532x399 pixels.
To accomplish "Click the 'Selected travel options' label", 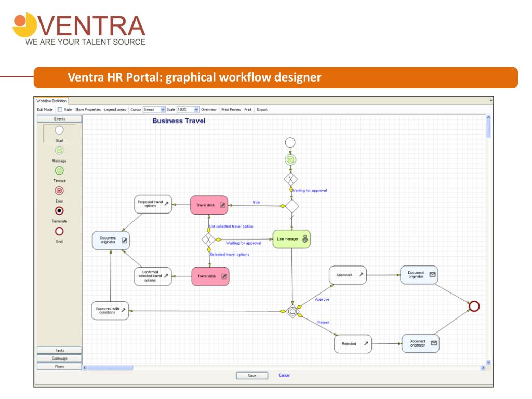I will pyautogui.click(x=229, y=255).
